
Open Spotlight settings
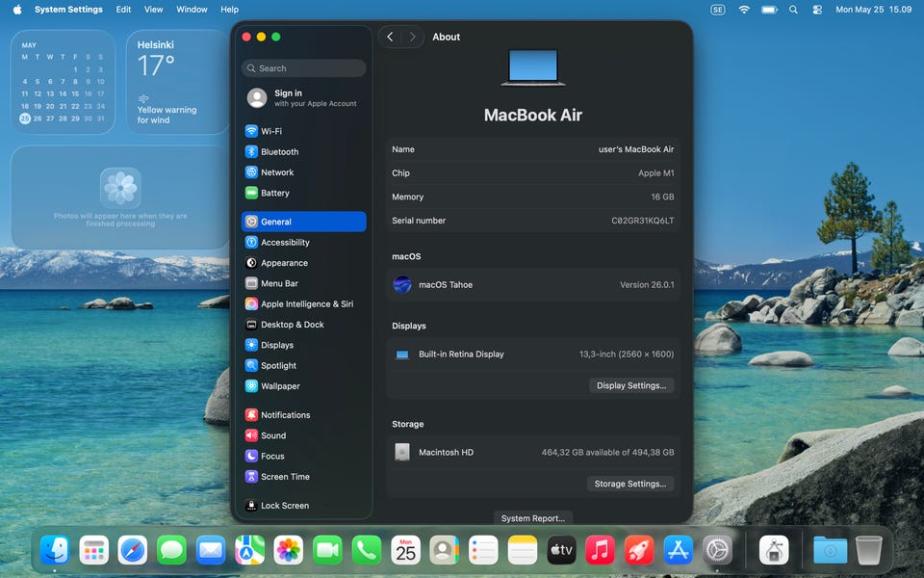(303, 366)
